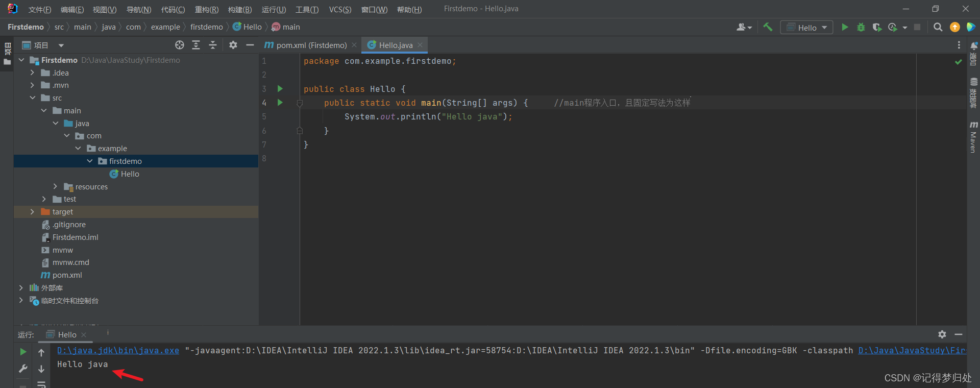Minimize the run tool window
The height and width of the screenshot is (388, 980).
(x=959, y=334)
